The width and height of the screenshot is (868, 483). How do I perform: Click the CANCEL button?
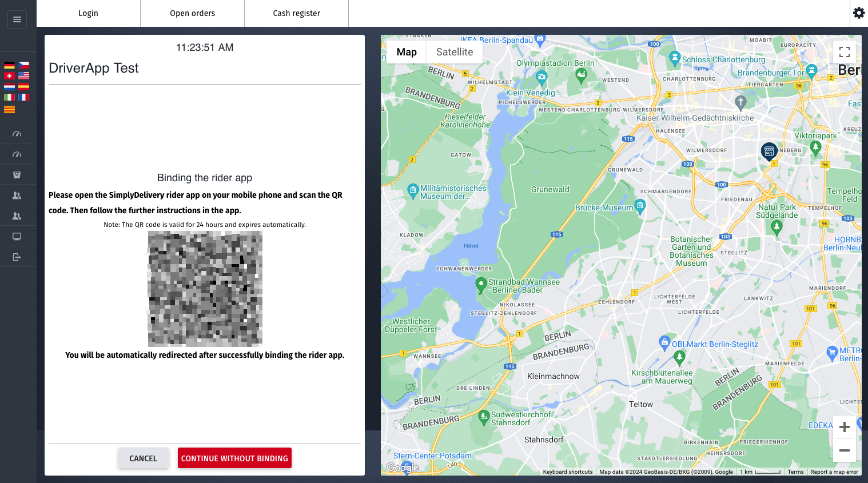(x=143, y=458)
